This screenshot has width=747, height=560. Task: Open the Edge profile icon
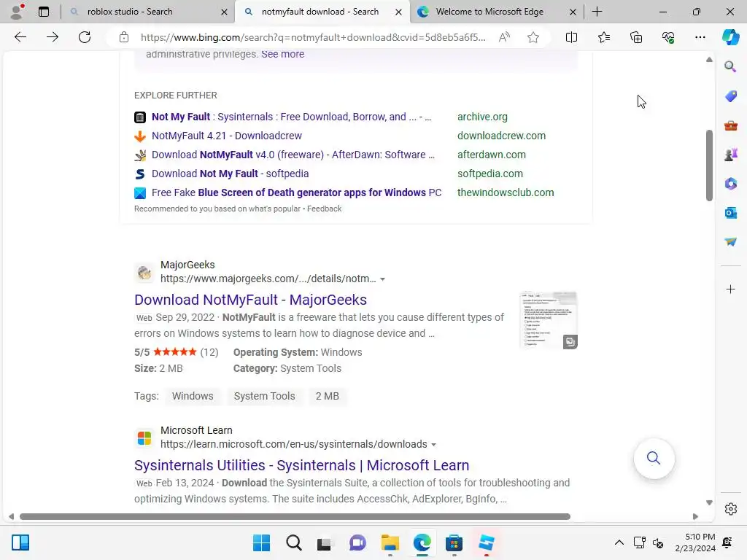pyautogui.click(x=18, y=12)
